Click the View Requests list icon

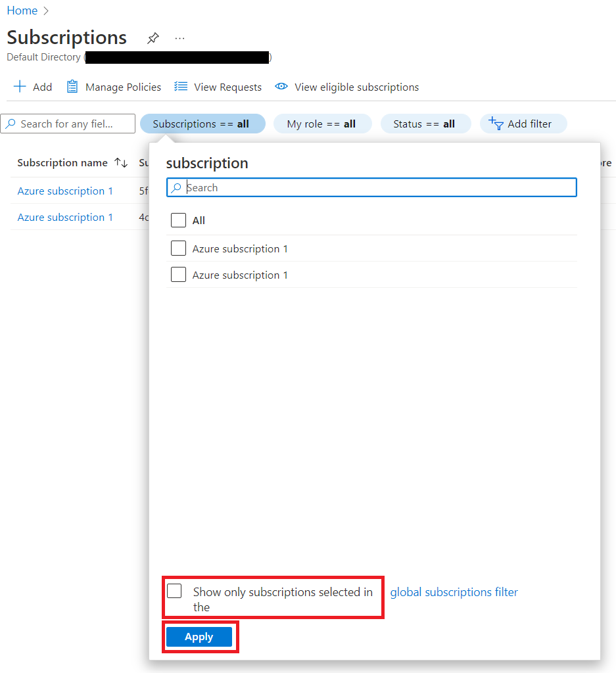tap(180, 86)
